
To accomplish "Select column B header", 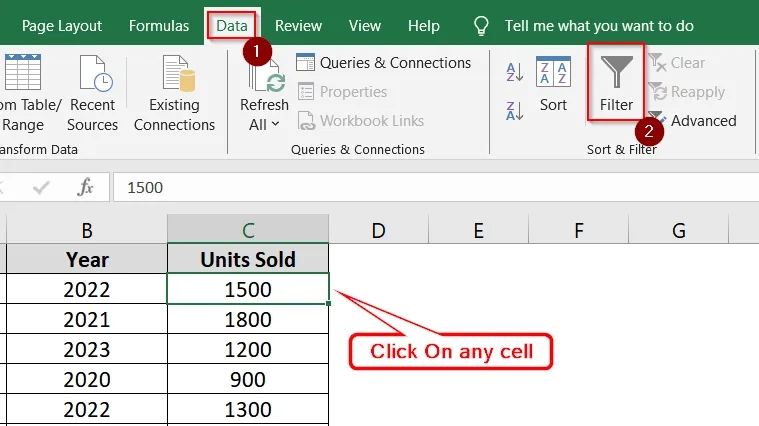I will tap(87, 230).
